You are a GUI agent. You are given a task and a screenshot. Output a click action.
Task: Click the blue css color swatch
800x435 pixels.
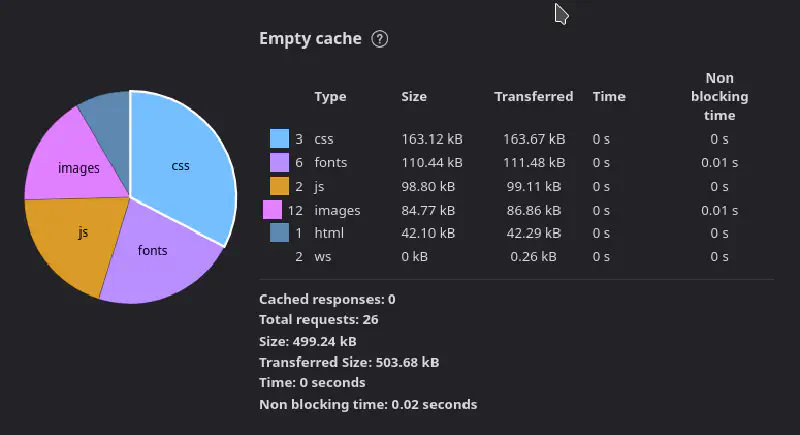point(279,138)
